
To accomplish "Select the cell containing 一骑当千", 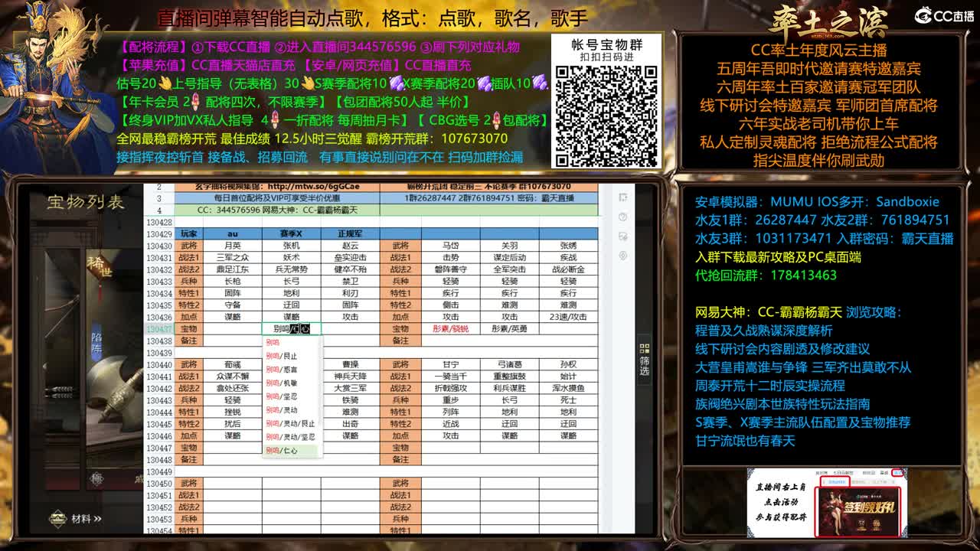I will [451, 377].
